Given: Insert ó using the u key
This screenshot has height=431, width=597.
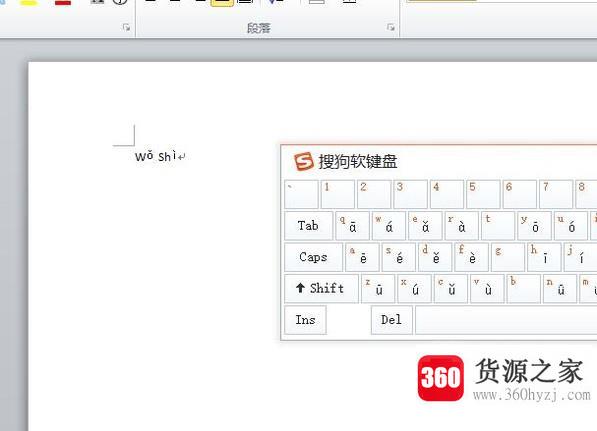Looking at the screenshot, I should pos(571,225).
